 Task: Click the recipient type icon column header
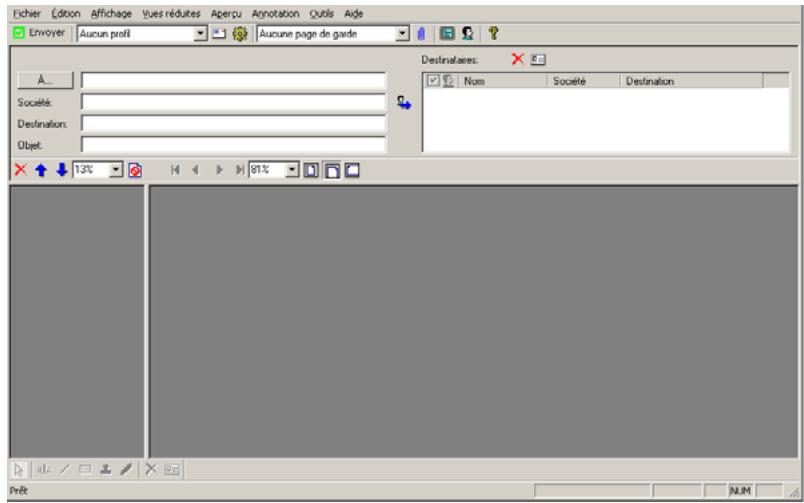448,81
